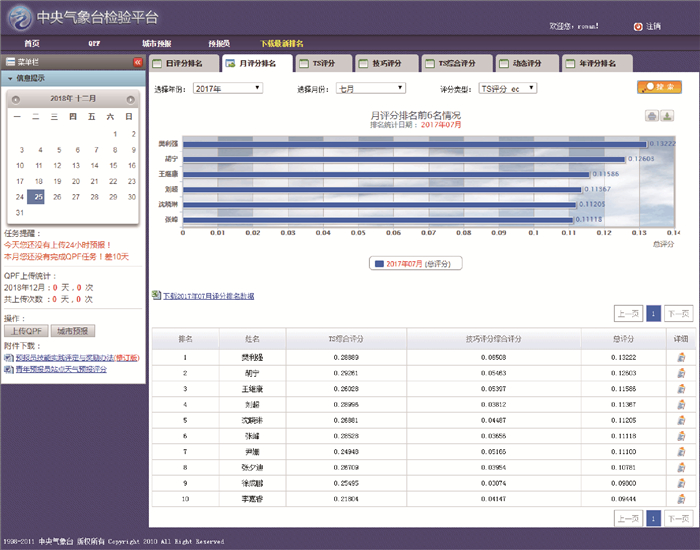
Task: Click the download 2017年07月 ranking data link
Action: click(x=203, y=296)
